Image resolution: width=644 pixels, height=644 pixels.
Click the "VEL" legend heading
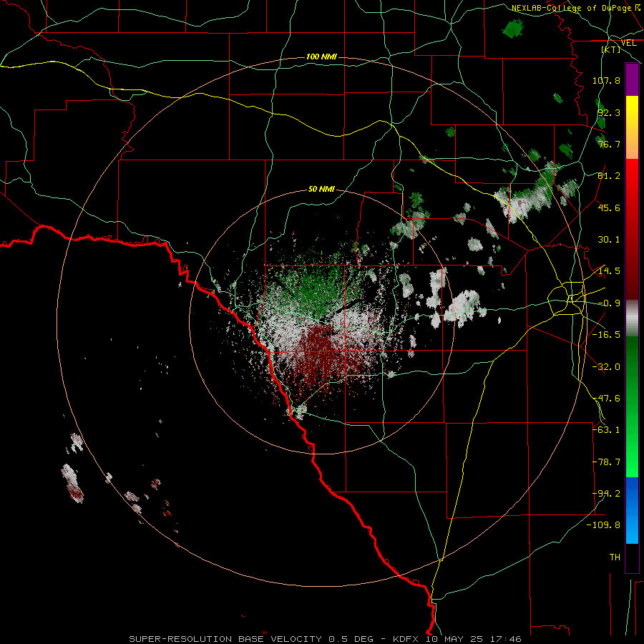click(628, 43)
